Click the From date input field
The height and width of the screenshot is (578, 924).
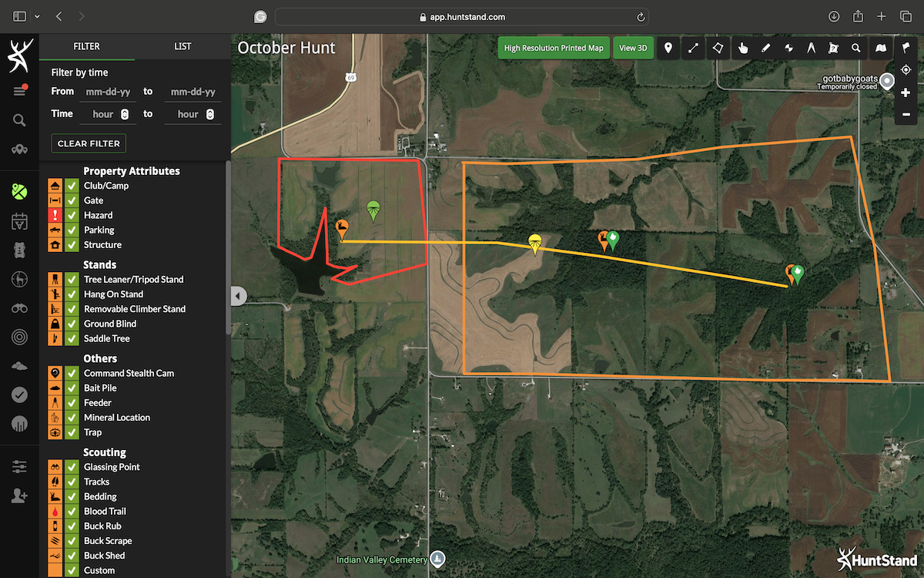click(108, 92)
